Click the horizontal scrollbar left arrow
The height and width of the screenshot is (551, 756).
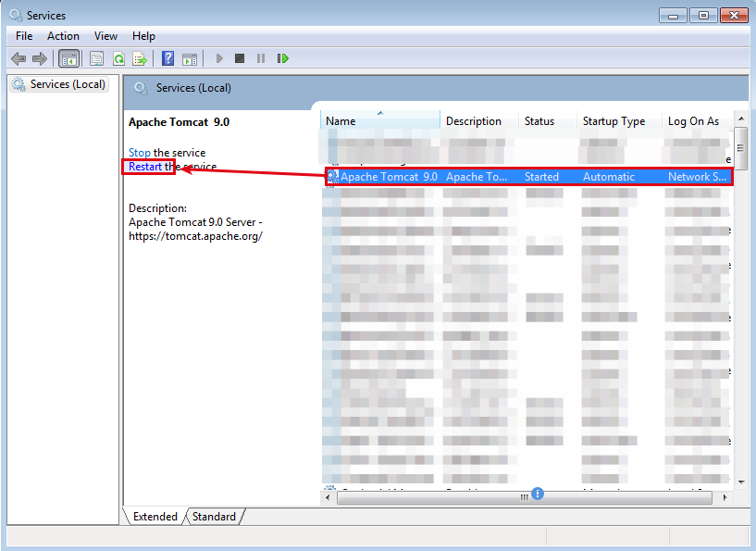328,497
